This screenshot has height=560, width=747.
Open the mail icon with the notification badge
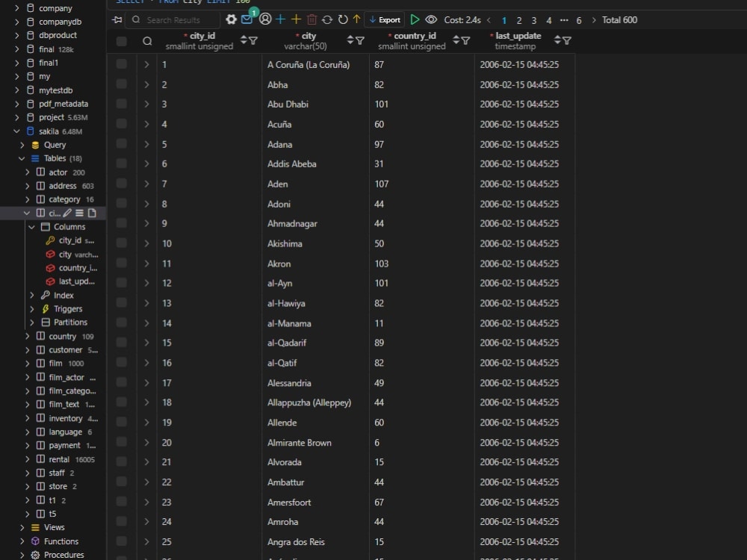click(247, 19)
